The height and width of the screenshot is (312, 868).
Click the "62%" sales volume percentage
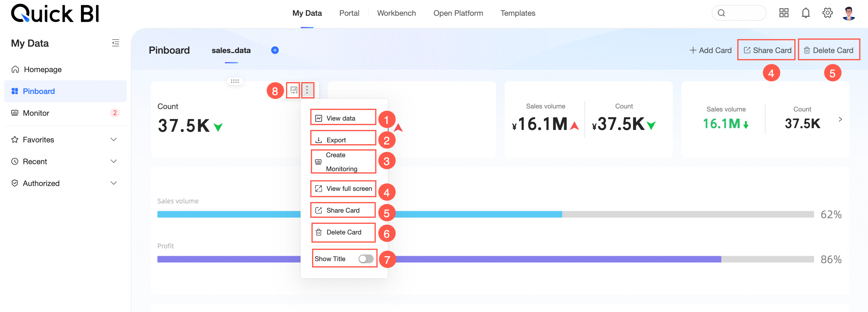click(831, 214)
